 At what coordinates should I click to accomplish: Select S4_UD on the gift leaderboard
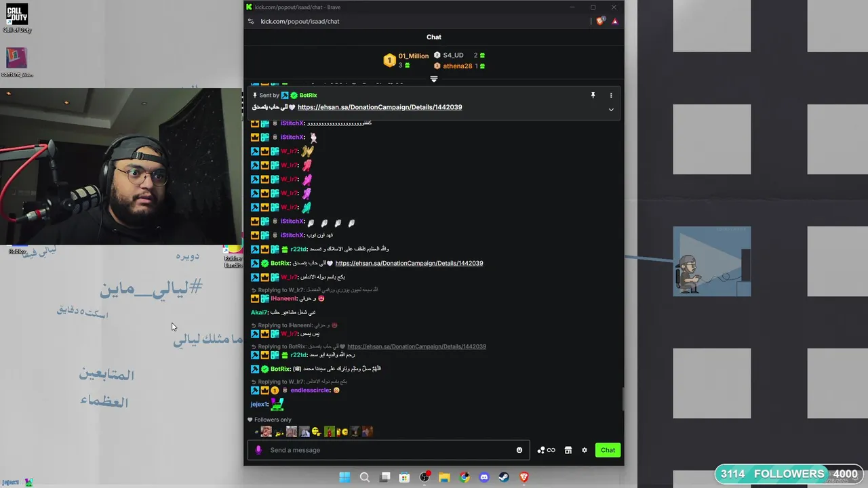click(453, 55)
